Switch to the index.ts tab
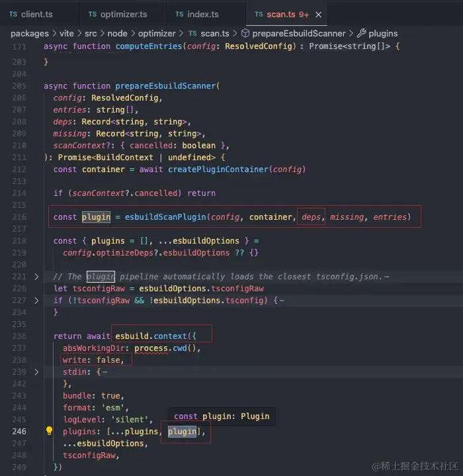Image resolution: width=463 pixels, height=476 pixels. (202, 15)
